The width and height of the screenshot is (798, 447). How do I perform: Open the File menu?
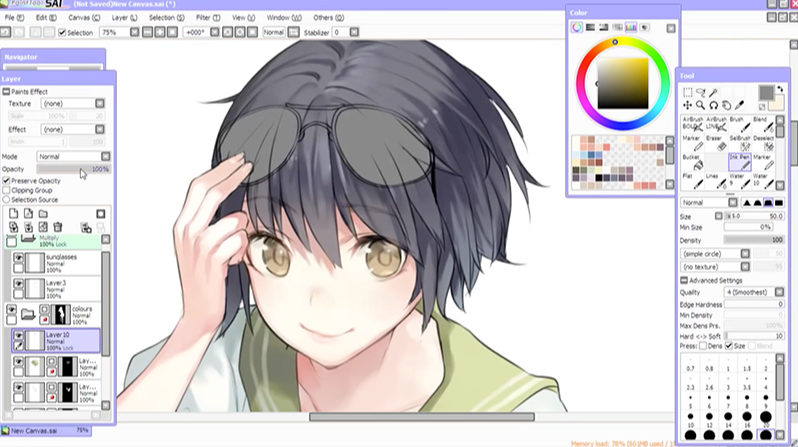[x=14, y=17]
